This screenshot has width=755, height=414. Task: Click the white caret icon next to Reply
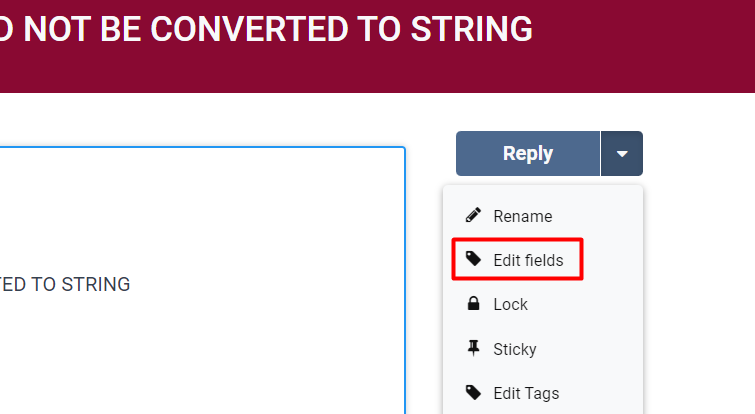(622, 154)
